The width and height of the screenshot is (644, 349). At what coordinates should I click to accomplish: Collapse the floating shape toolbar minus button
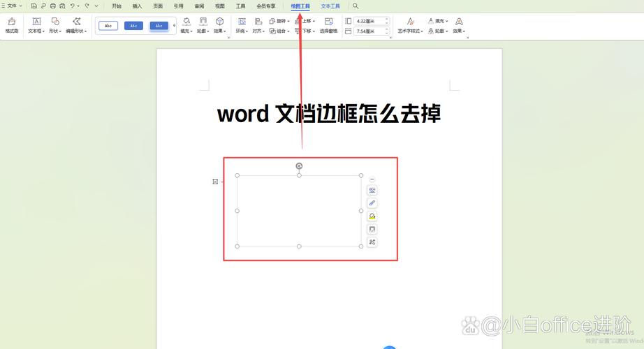click(372, 179)
